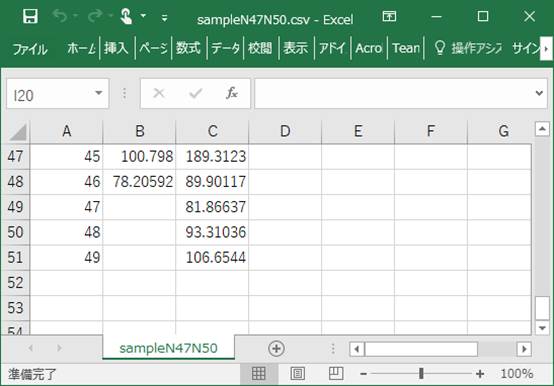This screenshot has width=554, height=386.
Task: Confirm entry with checkmark icon
Action: tap(195, 94)
